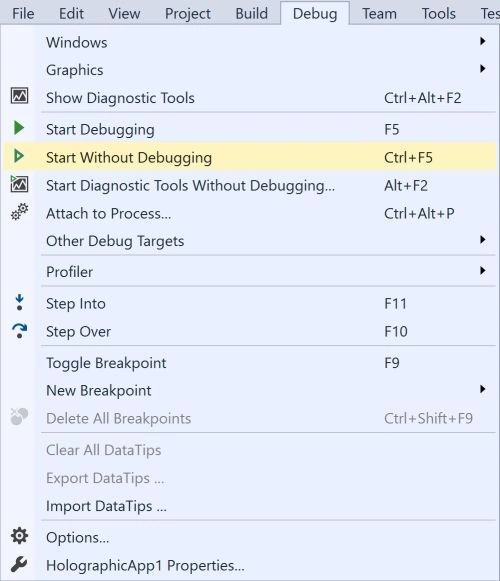Click the outlined Start Without Debugging play icon
This screenshot has width=500, height=581.
(x=19, y=156)
